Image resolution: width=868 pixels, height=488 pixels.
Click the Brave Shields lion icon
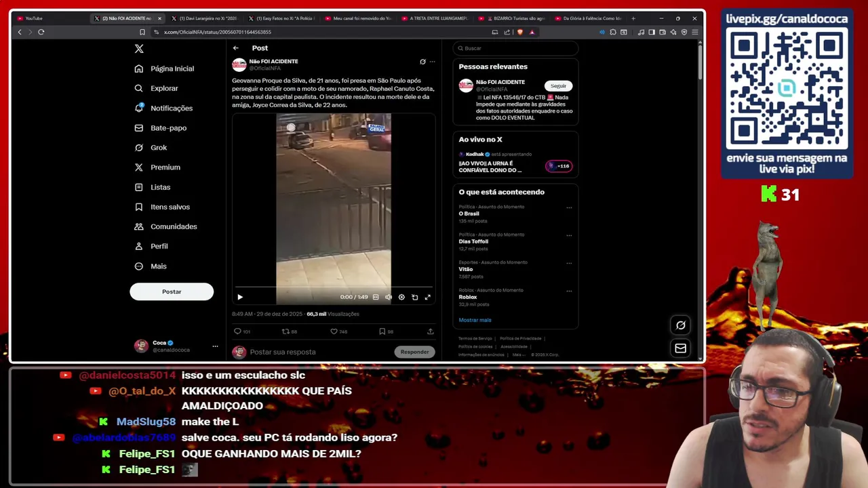(520, 32)
